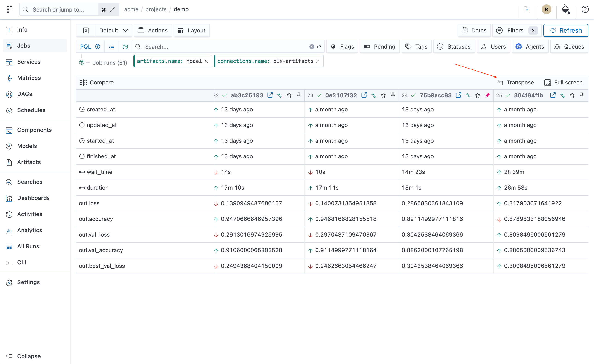Set 304f84ffb as comparison baseline icon
The width and height of the screenshot is (594, 364).
[562, 95]
